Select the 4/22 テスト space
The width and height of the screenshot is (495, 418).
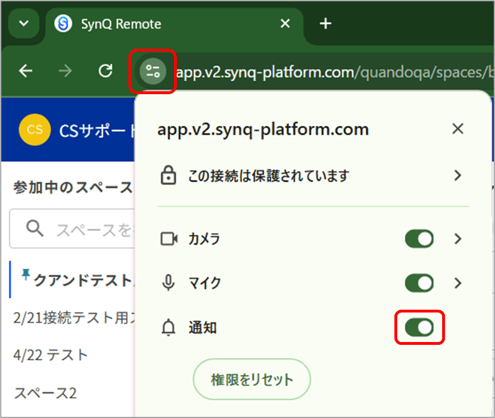(x=51, y=355)
